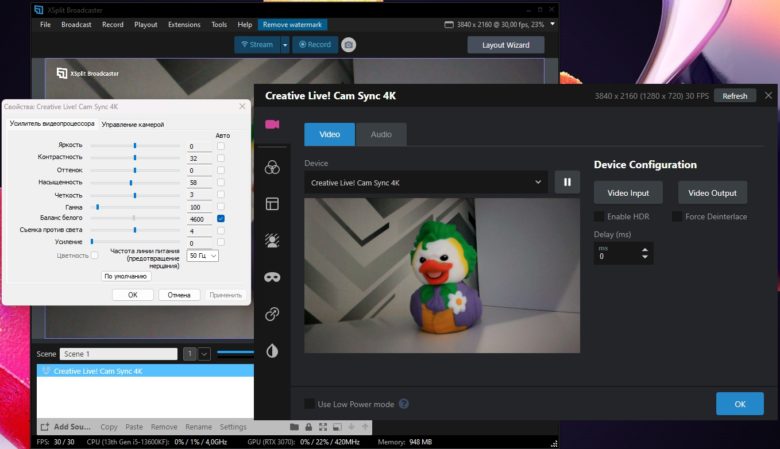Click the Scene 1 name field
Viewport: 780px width, 449px height.
(x=118, y=354)
